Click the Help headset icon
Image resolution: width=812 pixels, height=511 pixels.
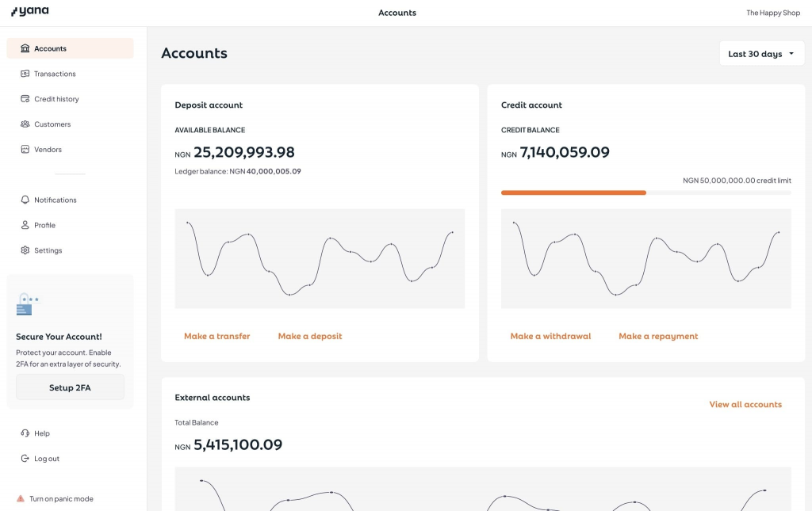25,433
